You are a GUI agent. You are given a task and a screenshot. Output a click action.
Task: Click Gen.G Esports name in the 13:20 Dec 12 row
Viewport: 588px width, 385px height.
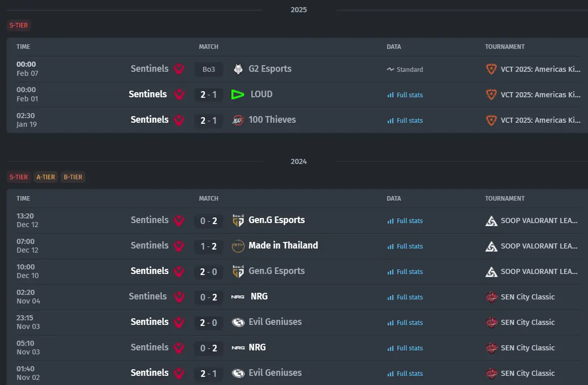(277, 220)
